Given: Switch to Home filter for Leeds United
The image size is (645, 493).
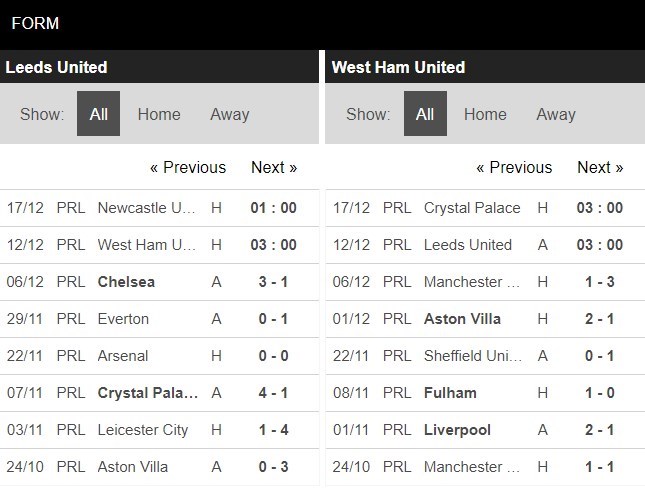Looking at the screenshot, I should click(159, 114).
